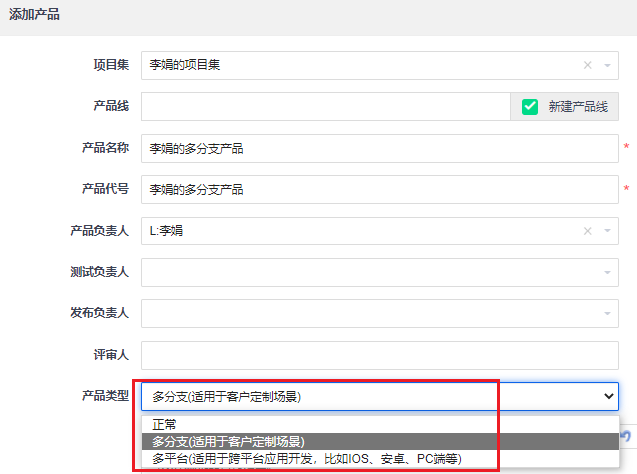Click the 新建产品线 label text
The image size is (637, 474).
point(578,107)
